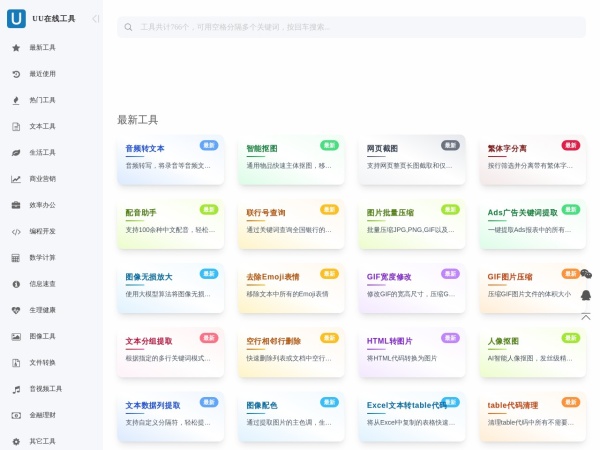
Task: Open the 智能抠图 tool card
Action: [x=291, y=158]
